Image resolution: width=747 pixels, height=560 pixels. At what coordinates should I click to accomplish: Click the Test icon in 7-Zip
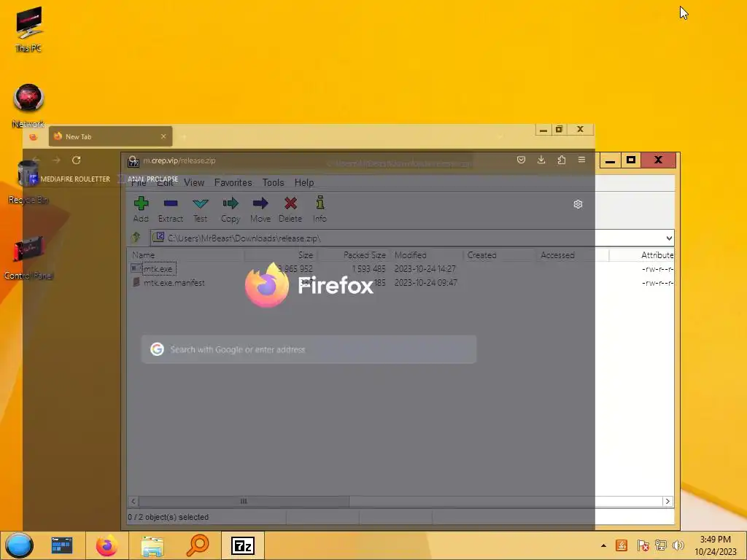coord(200,209)
